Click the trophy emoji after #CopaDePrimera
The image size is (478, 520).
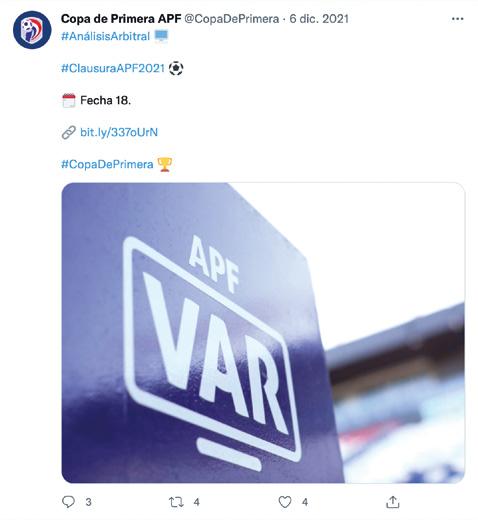pyautogui.click(x=165, y=164)
